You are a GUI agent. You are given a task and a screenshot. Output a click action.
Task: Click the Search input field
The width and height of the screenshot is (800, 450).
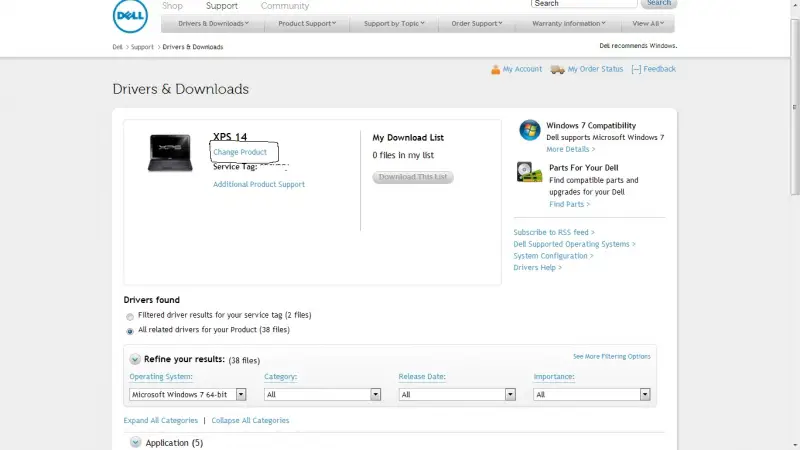point(584,4)
